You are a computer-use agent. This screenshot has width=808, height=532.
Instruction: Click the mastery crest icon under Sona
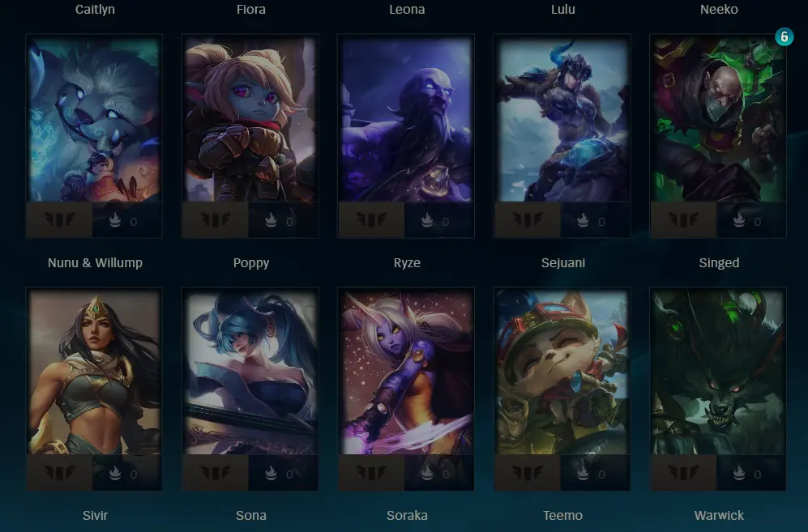(216, 472)
